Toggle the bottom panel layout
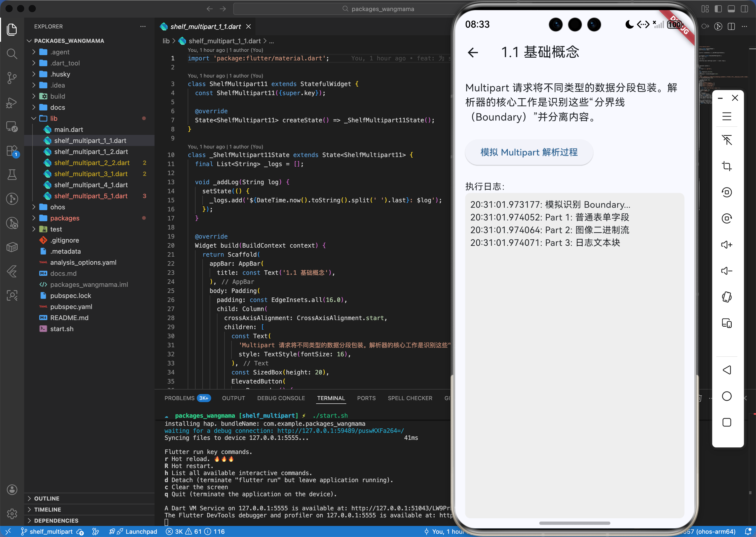756x537 pixels. [731, 9]
